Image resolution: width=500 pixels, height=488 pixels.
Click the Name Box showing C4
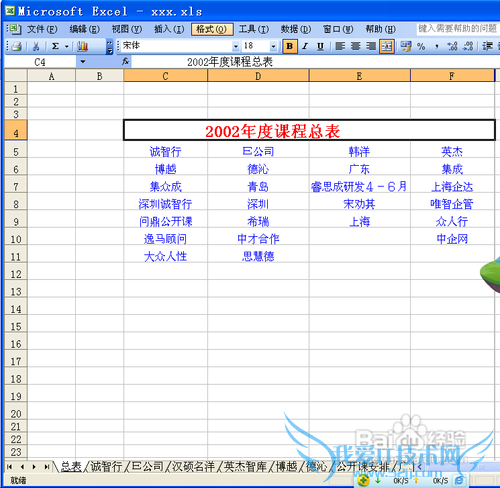click(40, 62)
